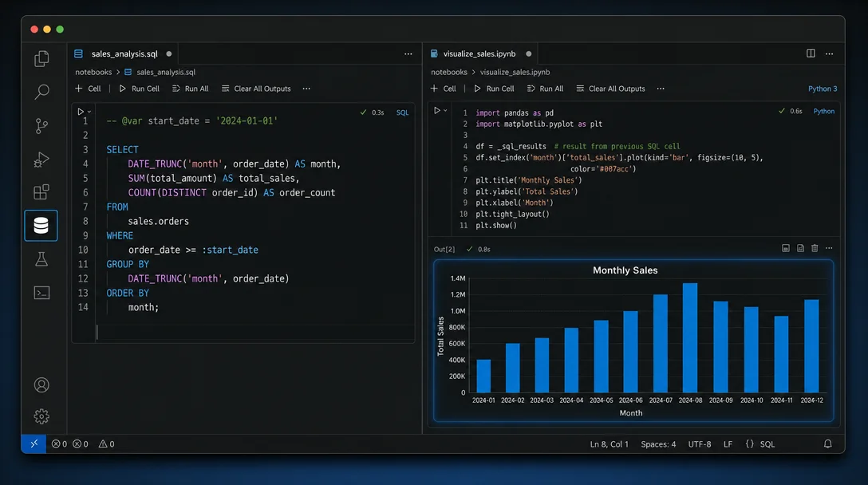Click the empty line below SQL cell code
This screenshot has width=868, height=485.
coord(254,332)
